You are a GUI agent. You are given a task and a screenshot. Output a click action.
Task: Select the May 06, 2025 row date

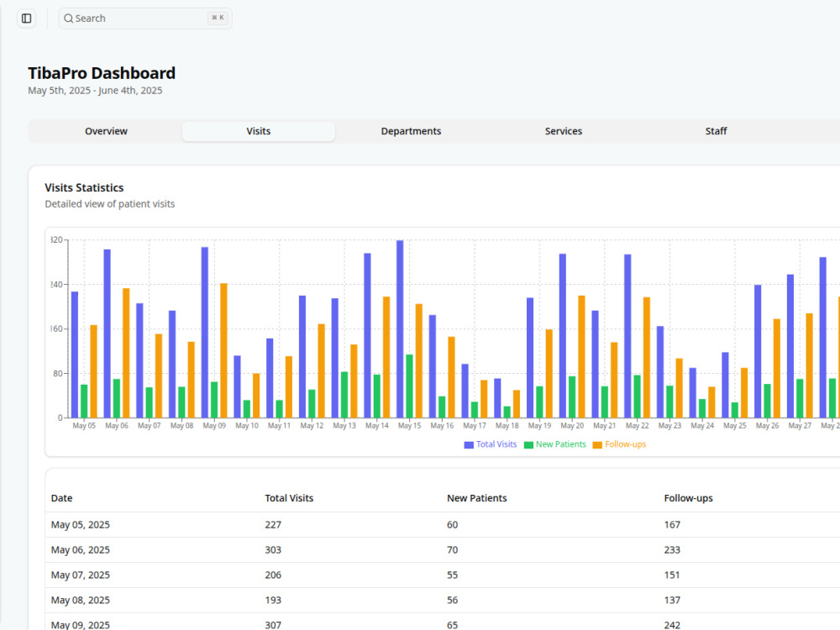(x=81, y=550)
